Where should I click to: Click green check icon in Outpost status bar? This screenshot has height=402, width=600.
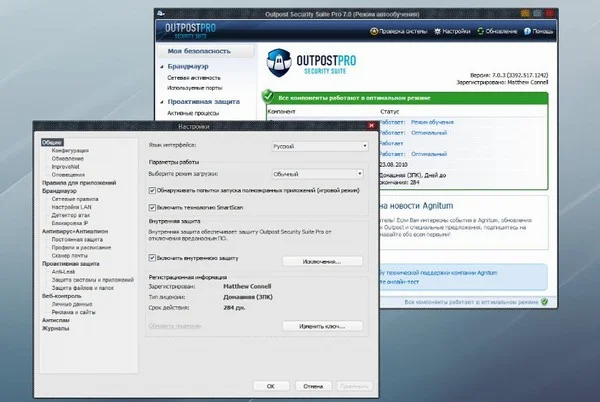pyautogui.click(x=545, y=302)
